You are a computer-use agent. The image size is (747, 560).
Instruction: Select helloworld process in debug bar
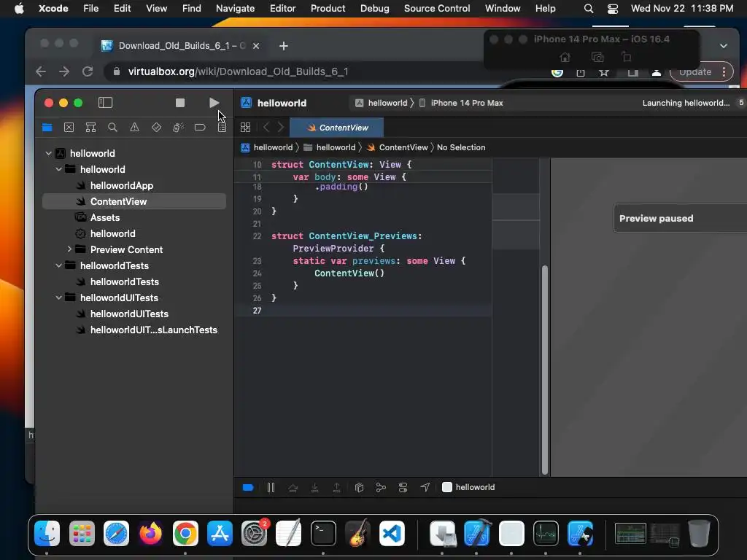pyautogui.click(x=469, y=487)
